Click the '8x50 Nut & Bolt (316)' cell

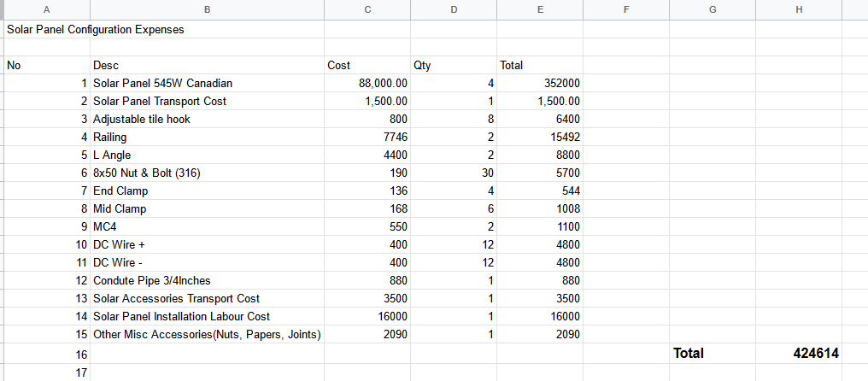click(x=207, y=173)
